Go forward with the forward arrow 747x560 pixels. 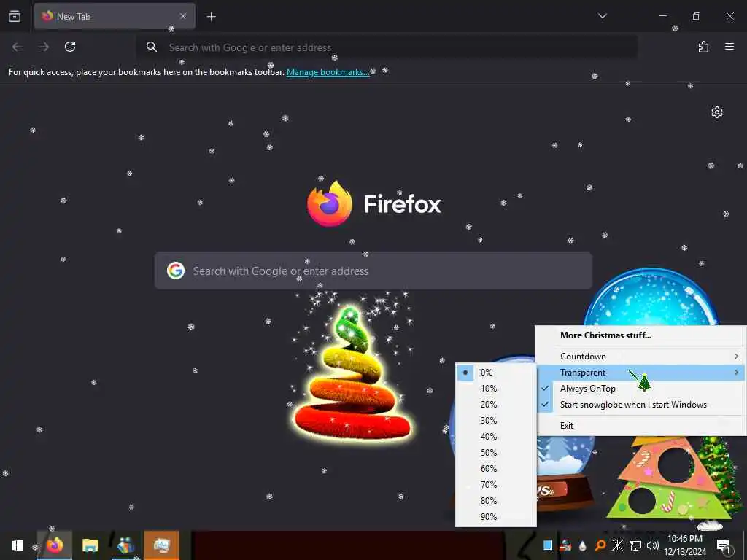pyautogui.click(x=44, y=47)
